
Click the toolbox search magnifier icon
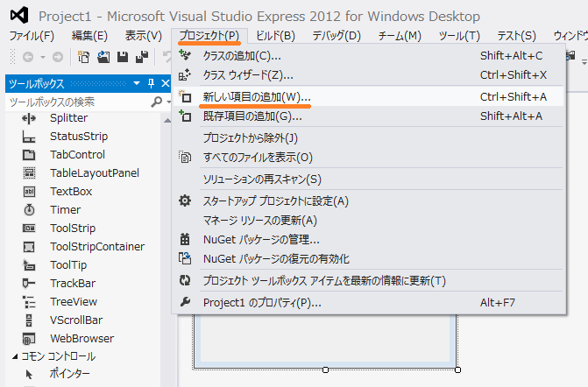click(156, 102)
